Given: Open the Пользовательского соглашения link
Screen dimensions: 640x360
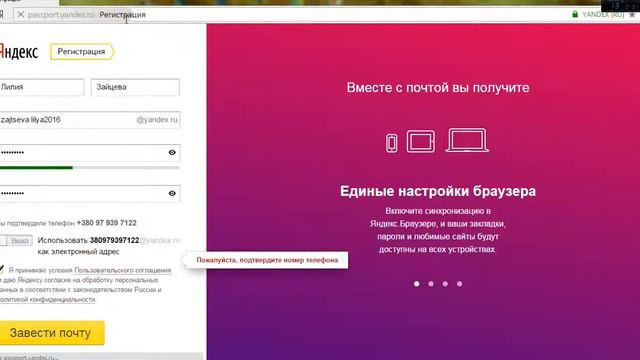Looking at the screenshot, I should (x=123, y=270).
